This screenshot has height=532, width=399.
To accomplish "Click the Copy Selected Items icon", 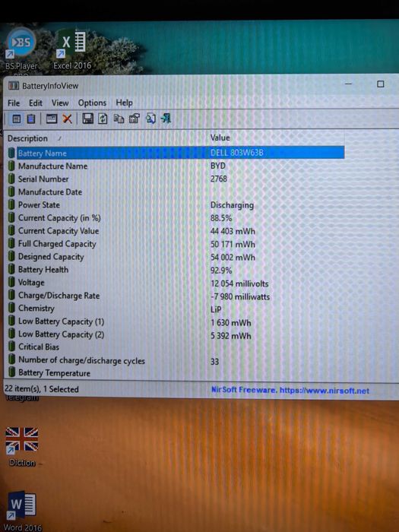I will pyautogui.click(x=119, y=119).
